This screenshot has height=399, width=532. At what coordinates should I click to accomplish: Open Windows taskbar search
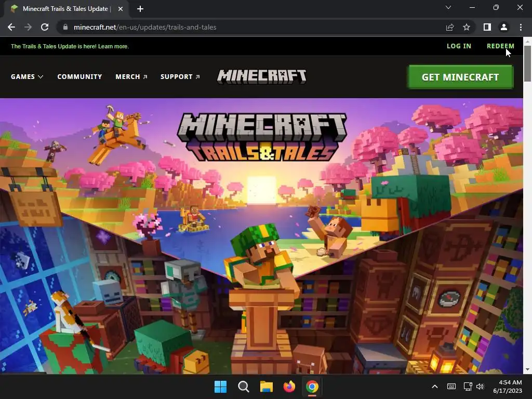point(243,387)
